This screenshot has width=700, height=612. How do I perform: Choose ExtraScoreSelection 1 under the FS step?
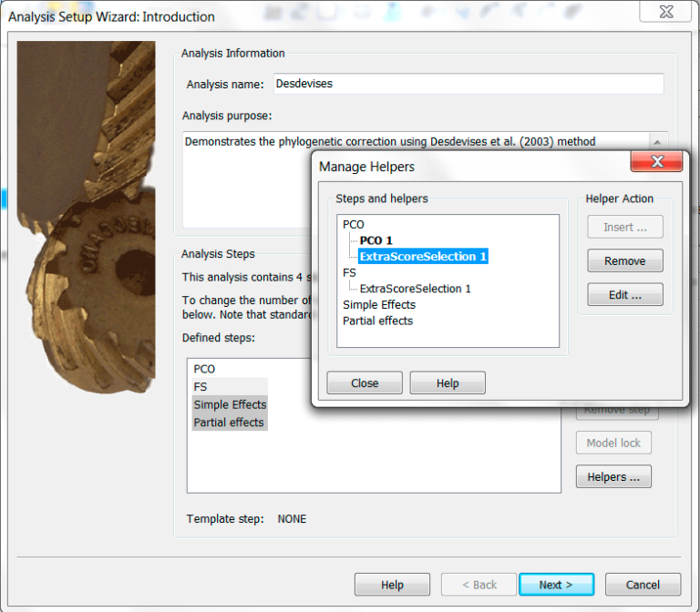(415, 289)
